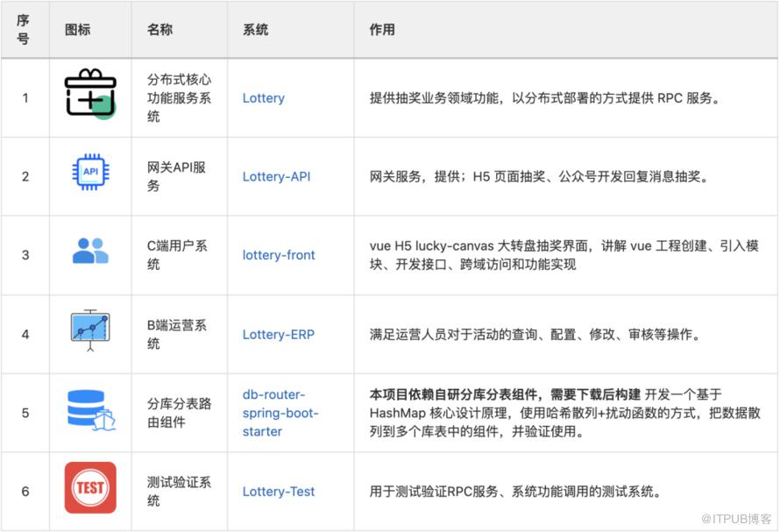The width and height of the screenshot is (780, 532).
Task: Select the 分布式核心功能服务系统 name cell
Action: coord(179,98)
